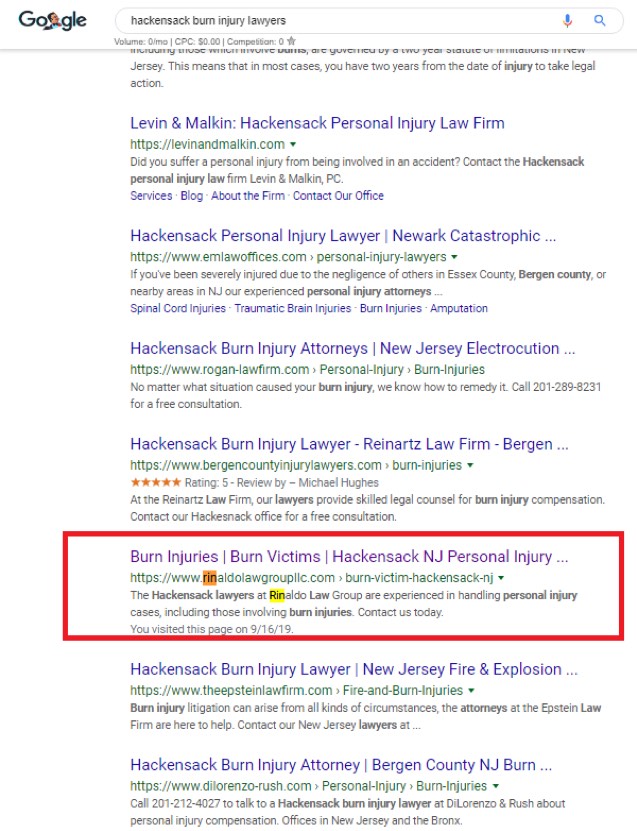The image size is (637, 831).
Task: Expand dropdown arrow beside dilorenzo-rush.com URL
Action: point(496,787)
